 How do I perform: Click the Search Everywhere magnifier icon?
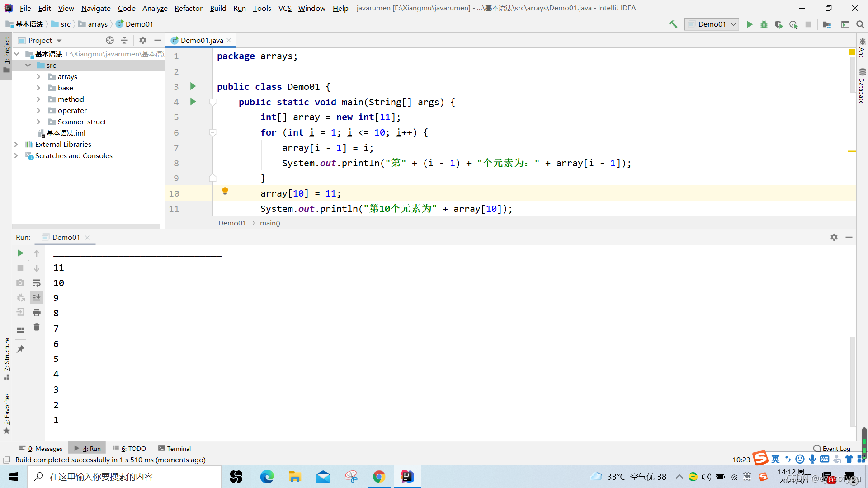coord(860,24)
